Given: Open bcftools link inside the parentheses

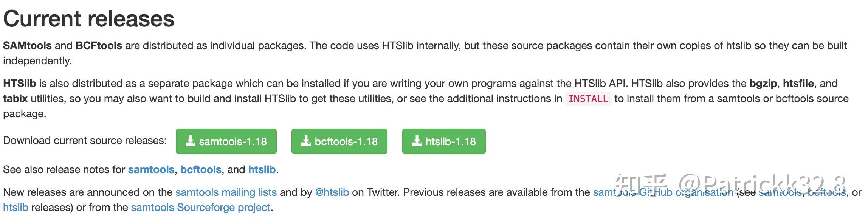Looking at the screenshot, I should pyautogui.click(x=827, y=192).
